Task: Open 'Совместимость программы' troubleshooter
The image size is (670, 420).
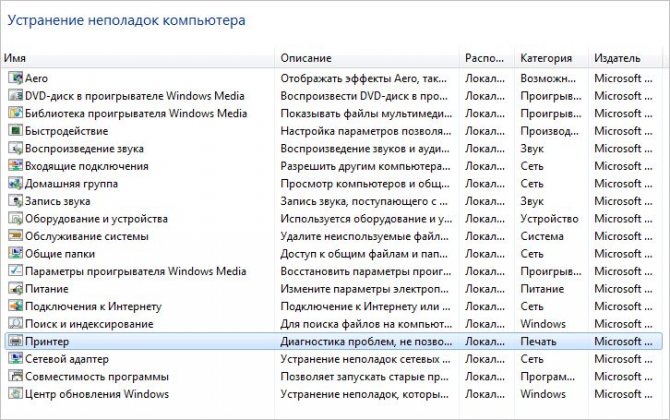Action: click(x=97, y=376)
